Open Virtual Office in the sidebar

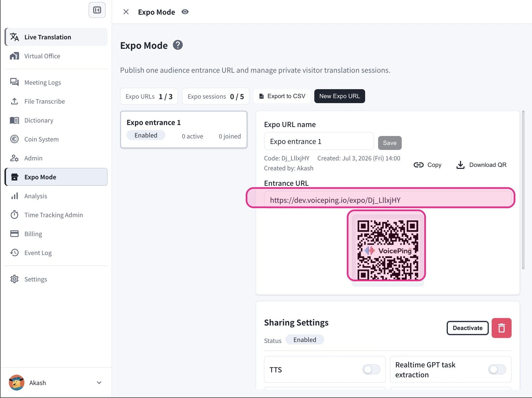click(x=56, y=56)
